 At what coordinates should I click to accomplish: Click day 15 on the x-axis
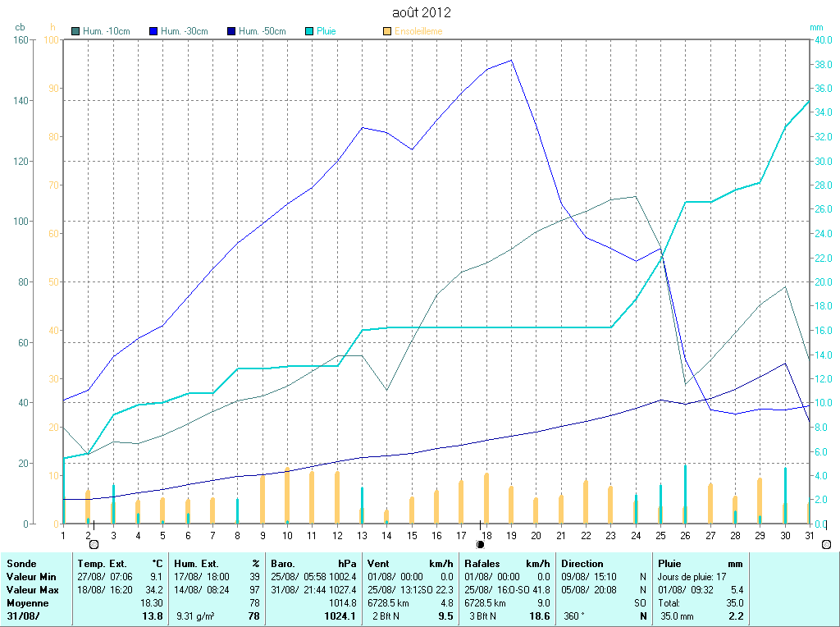pyautogui.click(x=412, y=535)
